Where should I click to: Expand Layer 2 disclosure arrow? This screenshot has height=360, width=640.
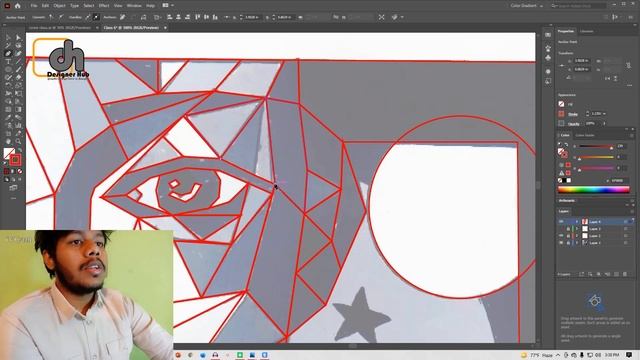(x=577, y=236)
